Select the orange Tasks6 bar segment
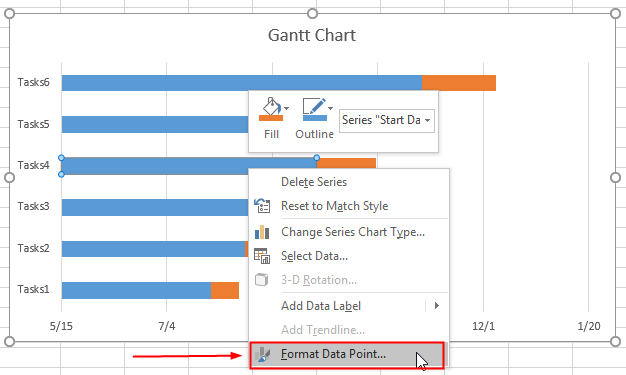The width and height of the screenshot is (626, 375). (459, 83)
